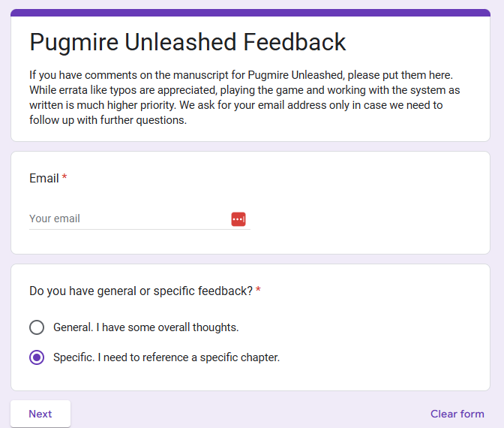Focus the "Your email" input field

point(127,219)
